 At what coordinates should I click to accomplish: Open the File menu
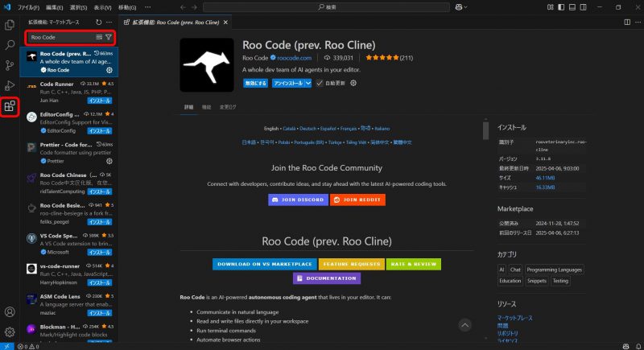click(28, 7)
